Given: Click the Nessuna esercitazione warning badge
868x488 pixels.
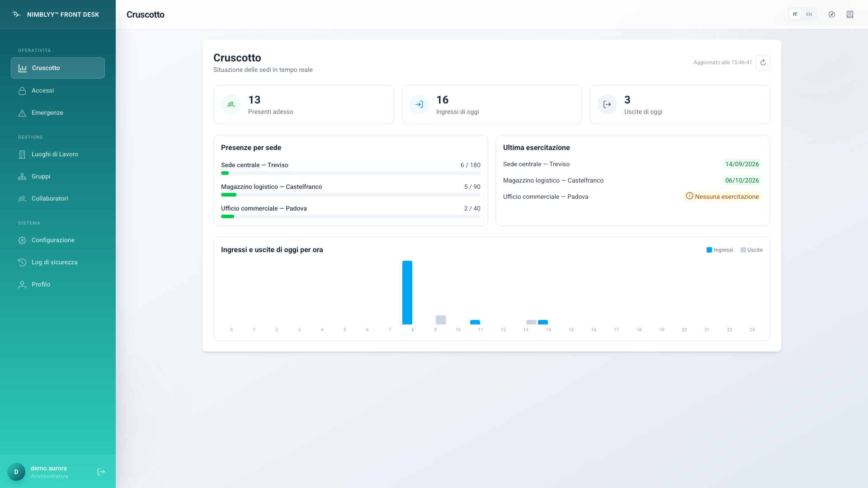Looking at the screenshot, I should [x=722, y=197].
